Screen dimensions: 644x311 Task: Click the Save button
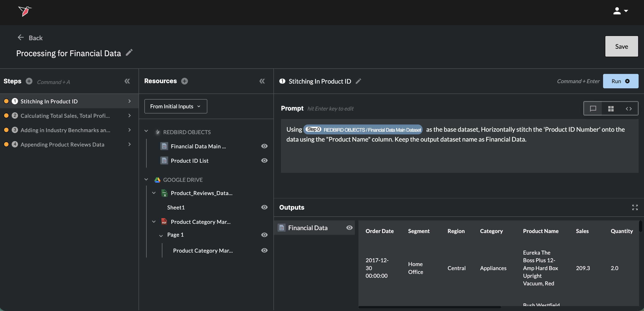click(621, 47)
